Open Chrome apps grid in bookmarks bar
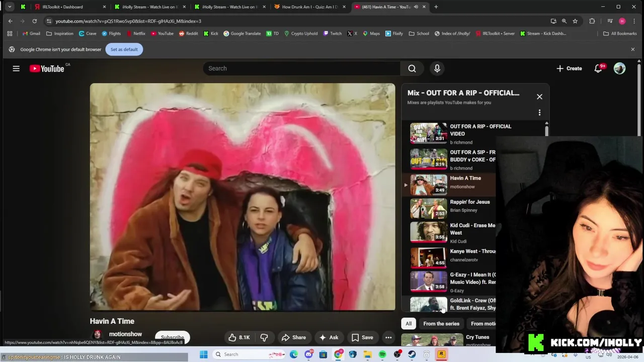Viewport: 644px width, 362px height. [10, 34]
